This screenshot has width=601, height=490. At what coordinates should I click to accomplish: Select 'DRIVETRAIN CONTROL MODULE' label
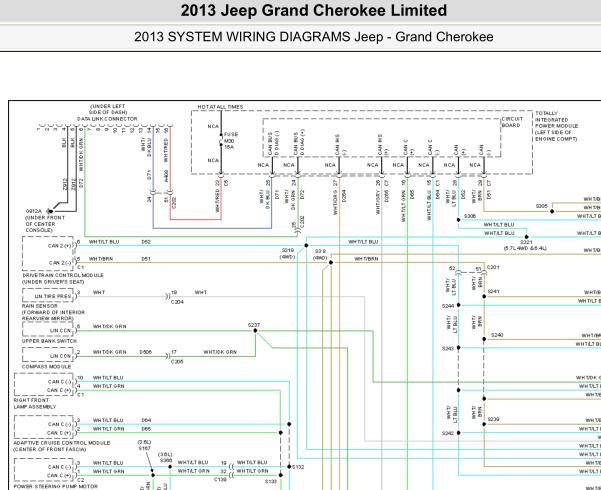[x=63, y=275]
